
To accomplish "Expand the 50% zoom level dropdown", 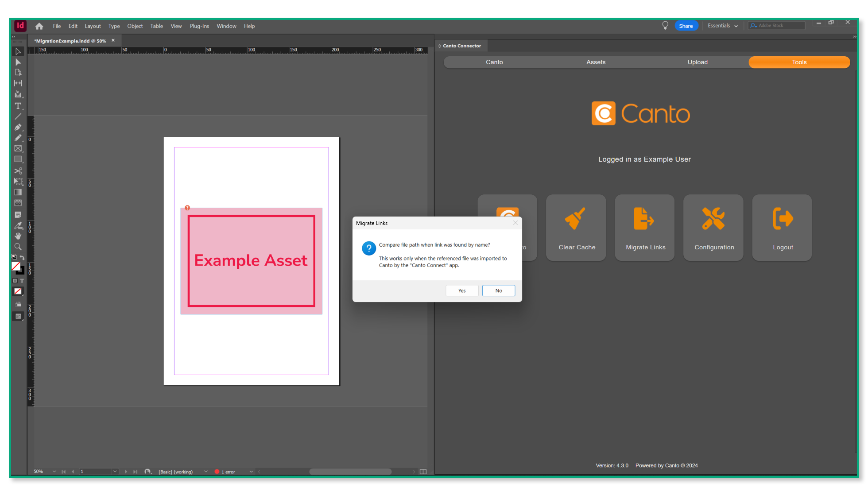I will tap(54, 472).
